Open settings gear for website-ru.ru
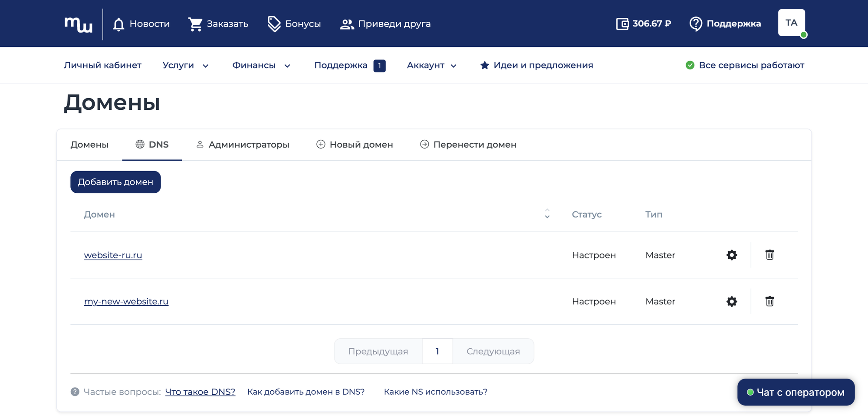 (x=732, y=255)
